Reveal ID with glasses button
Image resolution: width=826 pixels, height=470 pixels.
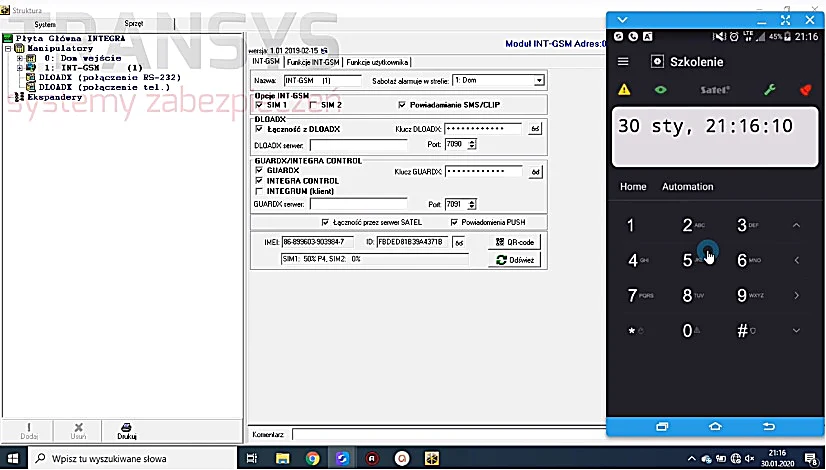click(459, 242)
